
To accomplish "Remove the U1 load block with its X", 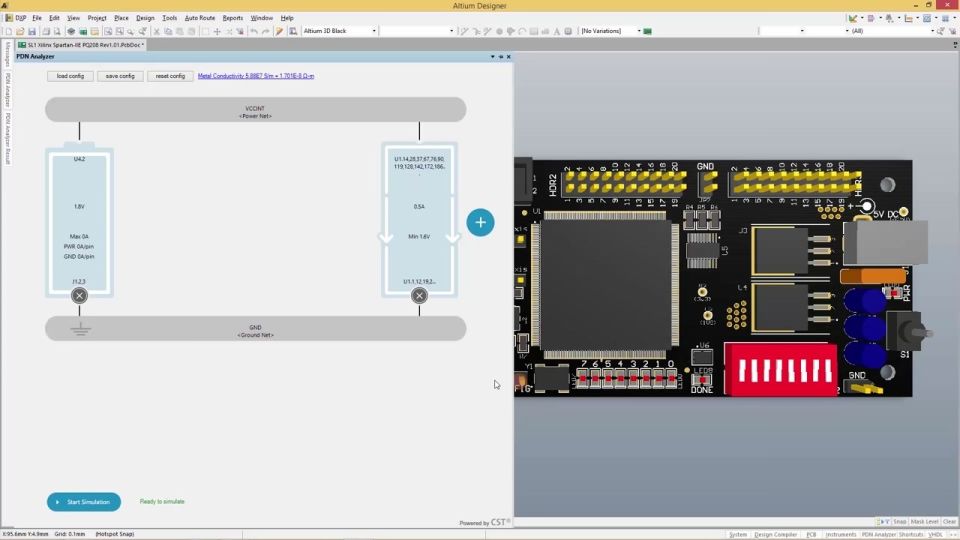I will [x=419, y=296].
